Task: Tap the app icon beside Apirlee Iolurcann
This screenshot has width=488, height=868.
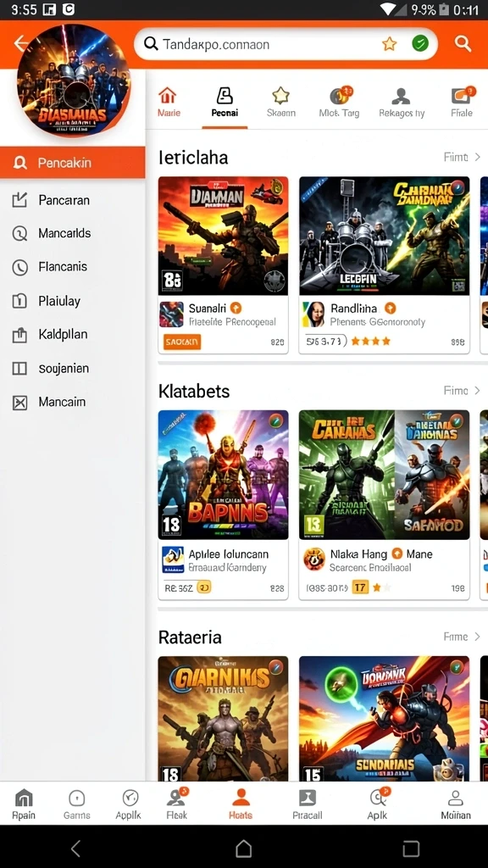Action: (173, 559)
